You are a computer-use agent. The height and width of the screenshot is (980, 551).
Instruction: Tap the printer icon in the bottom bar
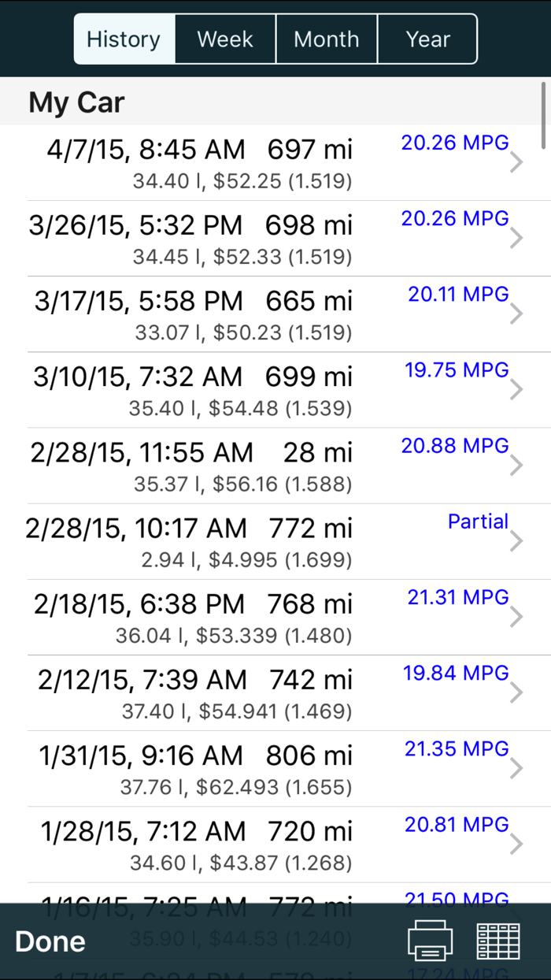[x=430, y=941]
